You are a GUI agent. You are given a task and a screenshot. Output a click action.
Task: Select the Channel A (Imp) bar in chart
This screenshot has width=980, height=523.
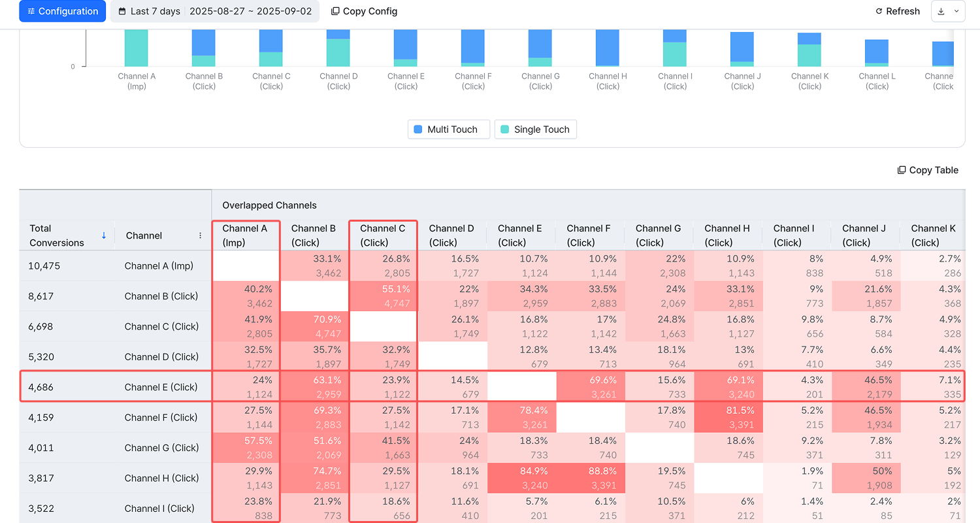pyautogui.click(x=137, y=48)
